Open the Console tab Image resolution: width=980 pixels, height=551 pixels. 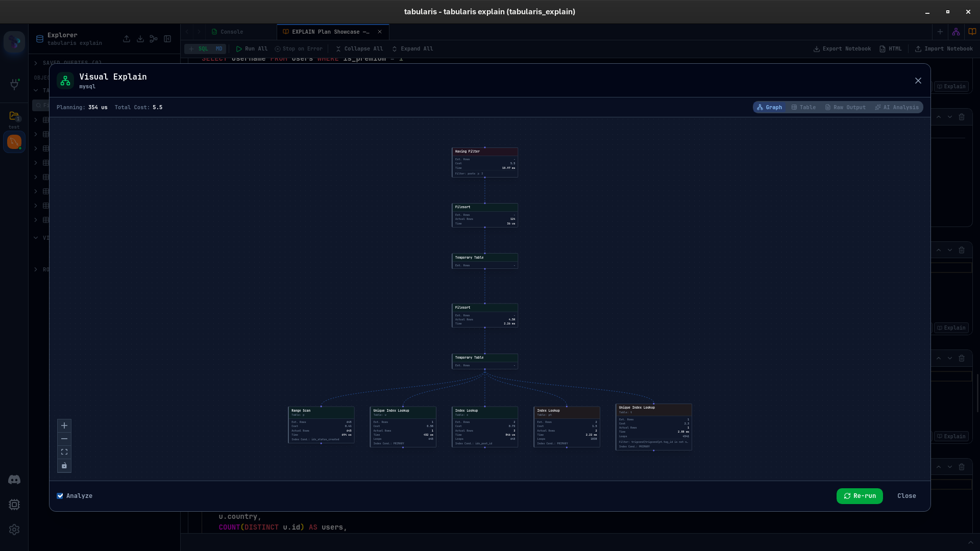(231, 32)
